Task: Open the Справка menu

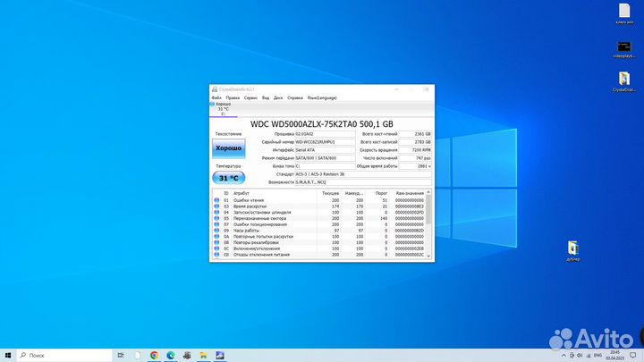Action: pyautogui.click(x=295, y=97)
